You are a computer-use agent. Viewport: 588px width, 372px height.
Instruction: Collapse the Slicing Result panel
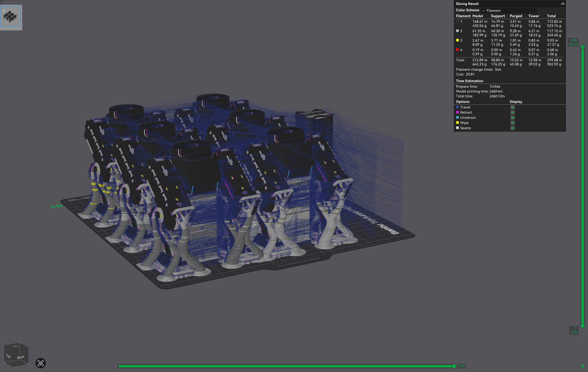563,4
